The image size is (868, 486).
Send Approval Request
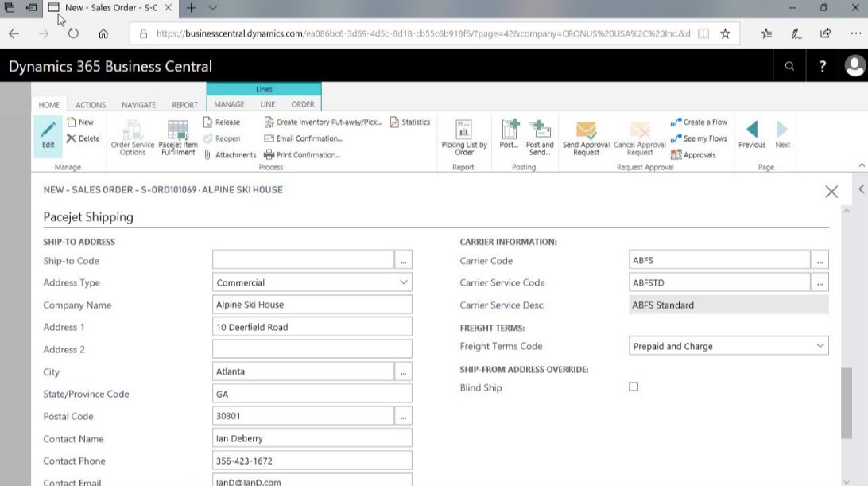[x=586, y=138]
